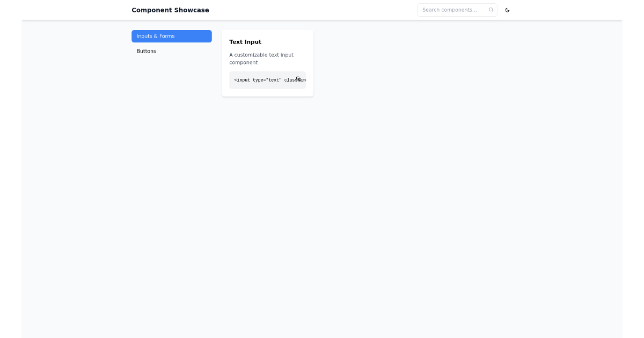Image resolution: width=644 pixels, height=338 pixels.
Task: Select the theme switcher icon at top right
Action: pos(507,10)
